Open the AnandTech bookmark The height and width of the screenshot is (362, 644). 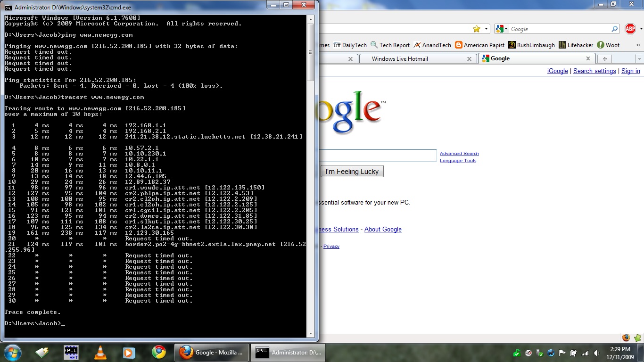[432, 45]
